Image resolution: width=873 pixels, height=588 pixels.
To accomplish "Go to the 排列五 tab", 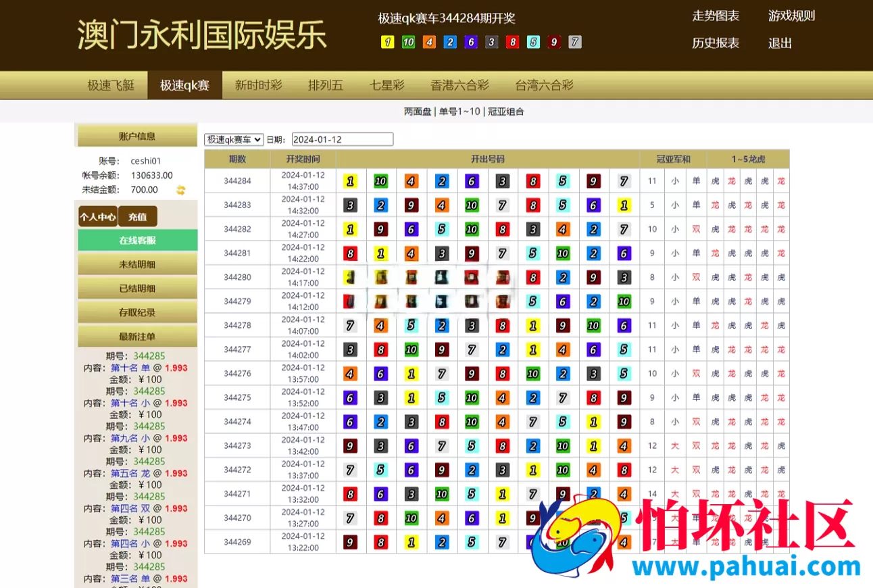I will pos(326,85).
